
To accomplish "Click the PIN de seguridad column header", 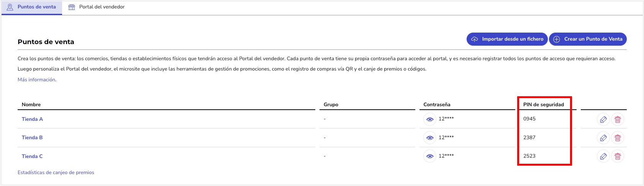I will tap(543, 105).
